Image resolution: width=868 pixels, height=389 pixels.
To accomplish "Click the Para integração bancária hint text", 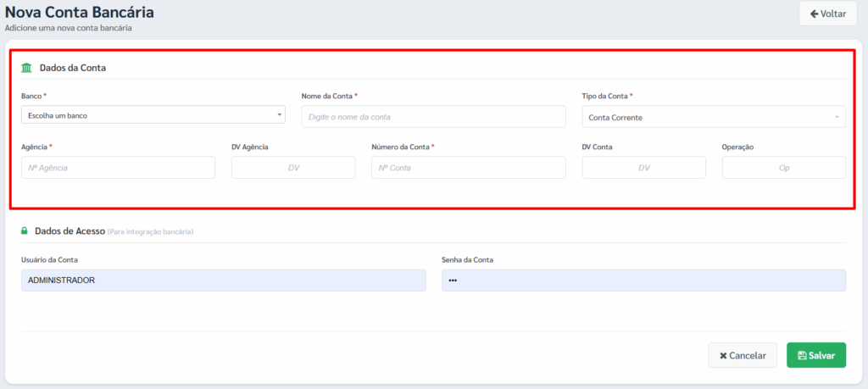I will point(151,231).
